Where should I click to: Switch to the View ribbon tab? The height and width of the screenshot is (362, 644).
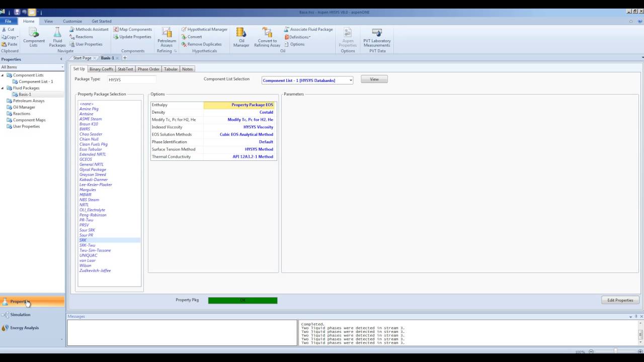(48, 21)
